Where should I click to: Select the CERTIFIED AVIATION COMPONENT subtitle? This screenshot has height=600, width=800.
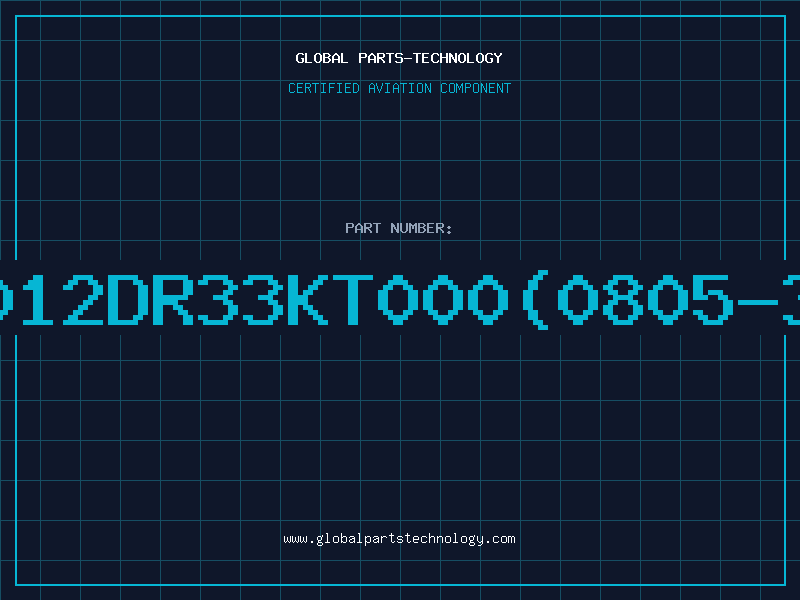point(399,88)
